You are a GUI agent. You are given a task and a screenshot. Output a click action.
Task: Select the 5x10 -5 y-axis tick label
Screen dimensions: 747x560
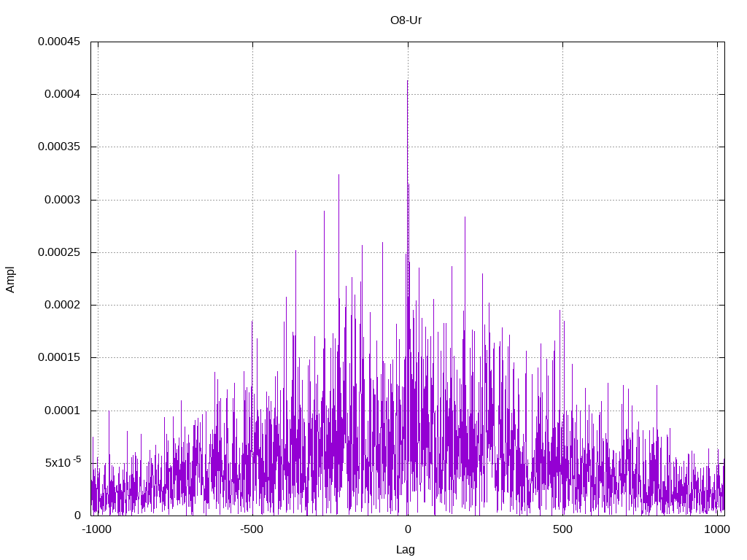63,462
